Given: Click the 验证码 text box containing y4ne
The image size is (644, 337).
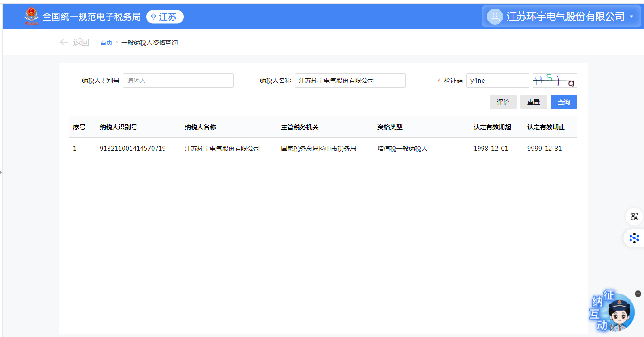Looking at the screenshot, I should 497,81.
